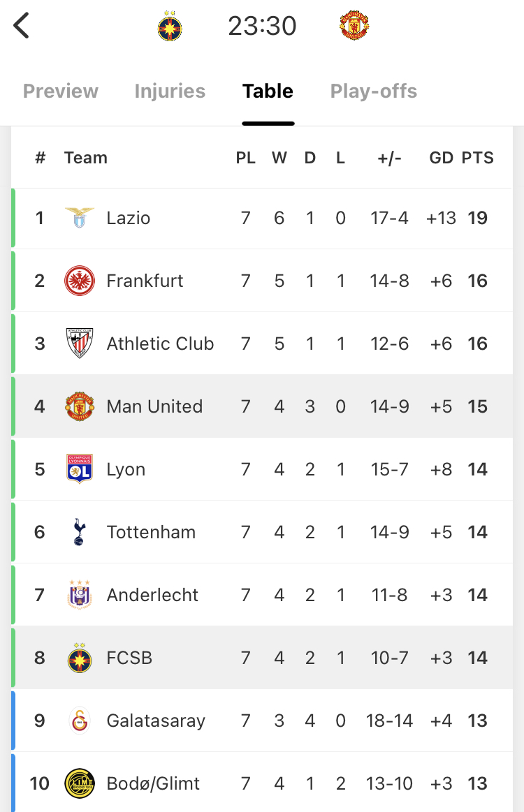This screenshot has height=812, width=524.
Task: Open the Manchester United crest in header
Action: [354, 25]
